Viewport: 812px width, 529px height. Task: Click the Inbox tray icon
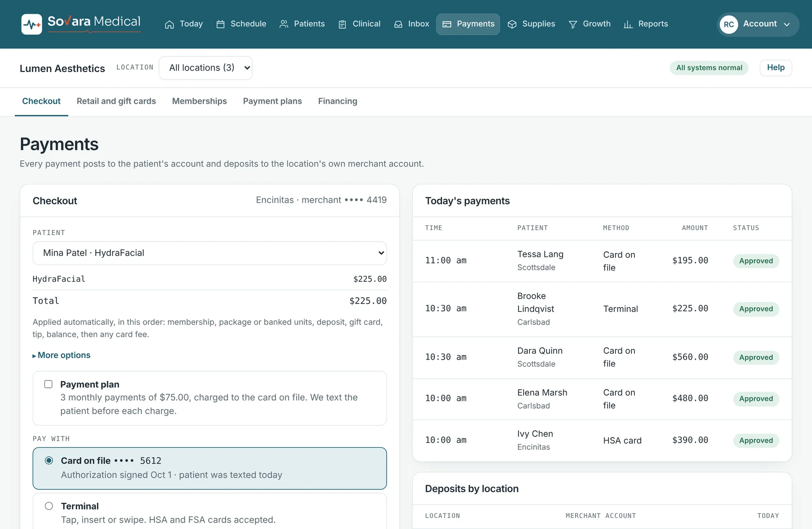[398, 24]
